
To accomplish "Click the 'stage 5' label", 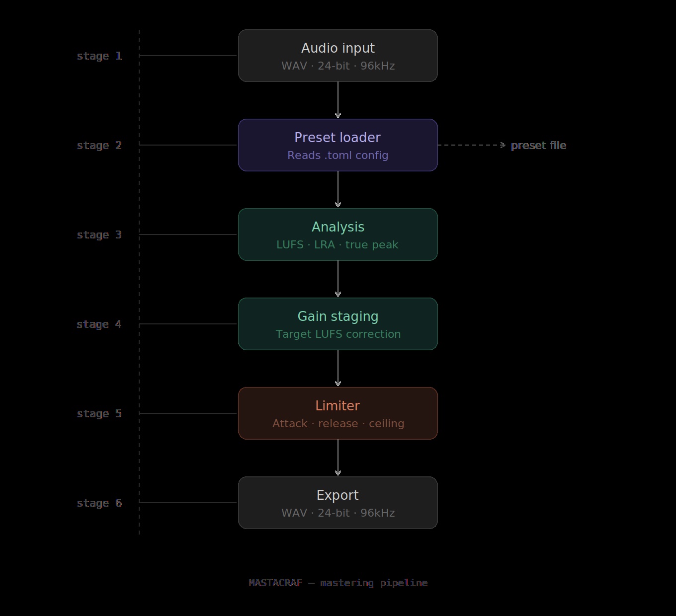I will pos(99,414).
